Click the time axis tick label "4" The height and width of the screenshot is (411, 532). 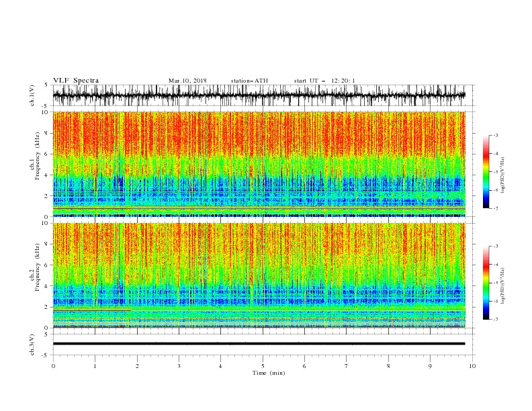pyautogui.click(x=220, y=366)
